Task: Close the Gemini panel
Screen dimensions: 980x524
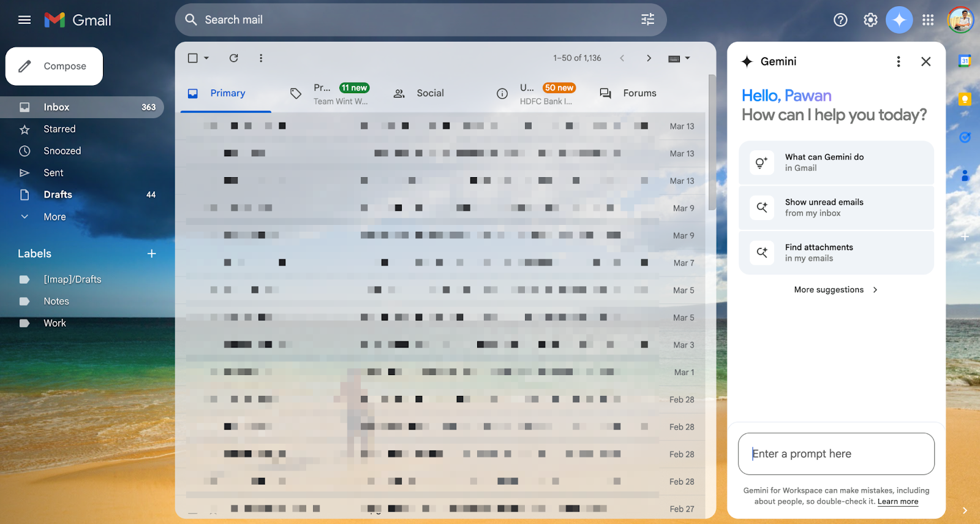Action: click(926, 61)
